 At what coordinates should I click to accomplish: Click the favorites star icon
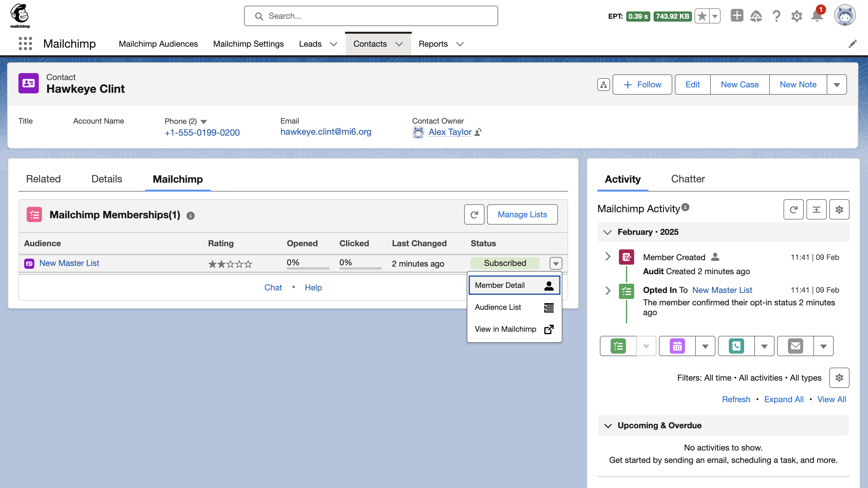point(702,16)
